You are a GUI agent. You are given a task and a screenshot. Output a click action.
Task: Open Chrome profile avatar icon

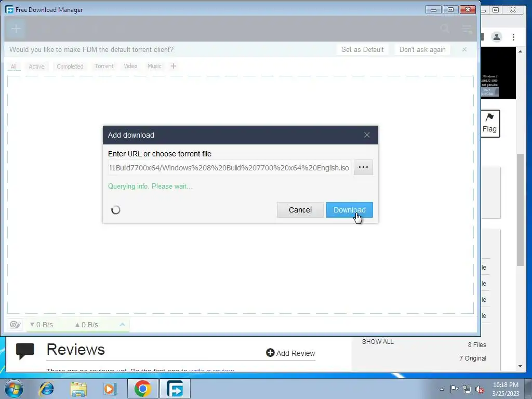pos(496,37)
